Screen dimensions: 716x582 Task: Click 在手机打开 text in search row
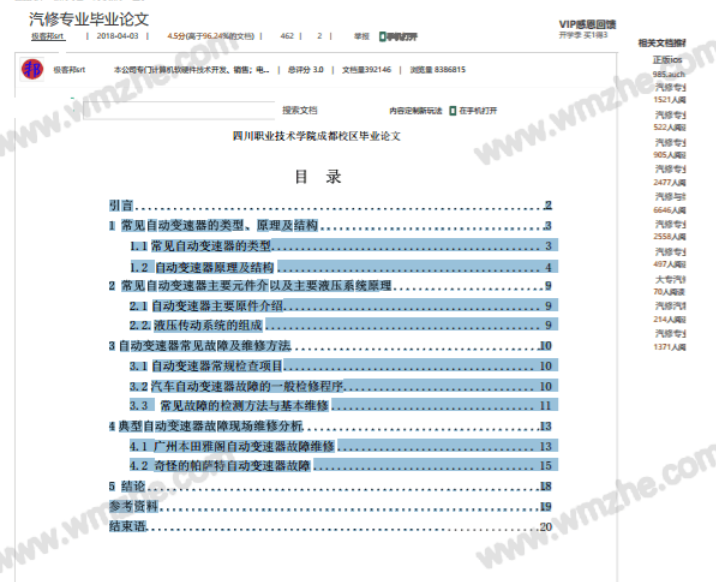[478, 110]
